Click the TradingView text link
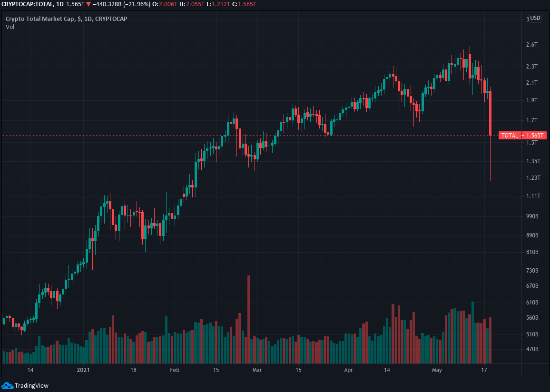This screenshot has height=392, width=550. tap(31, 386)
